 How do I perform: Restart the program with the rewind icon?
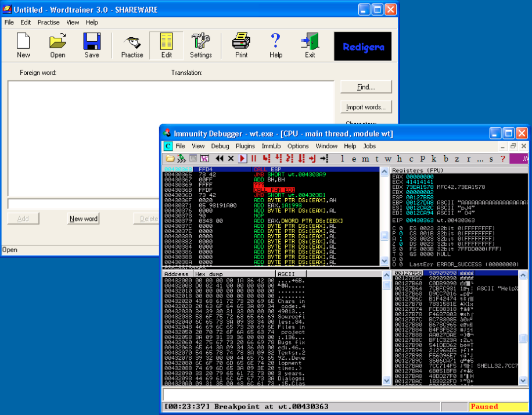coord(220,159)
